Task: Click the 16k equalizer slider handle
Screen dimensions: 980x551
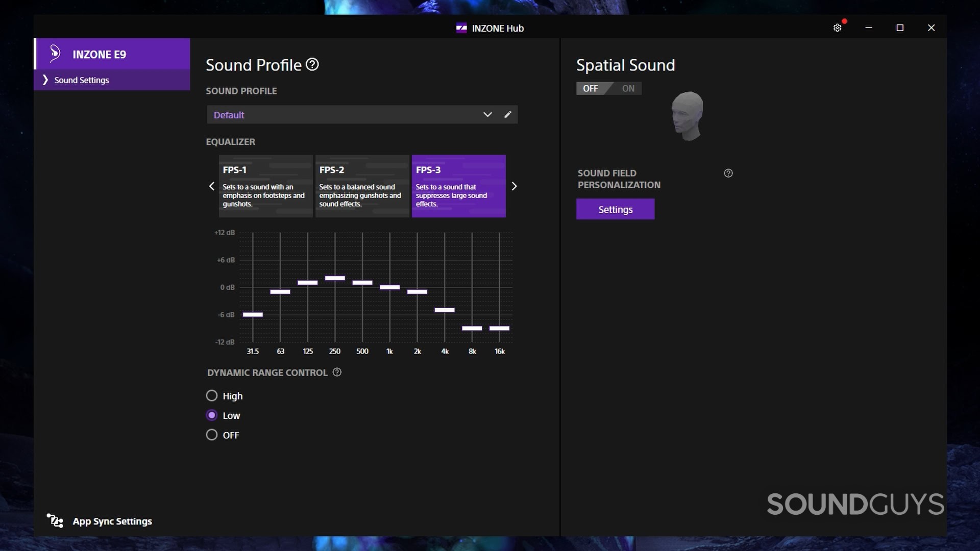Action: pos(499,328)
